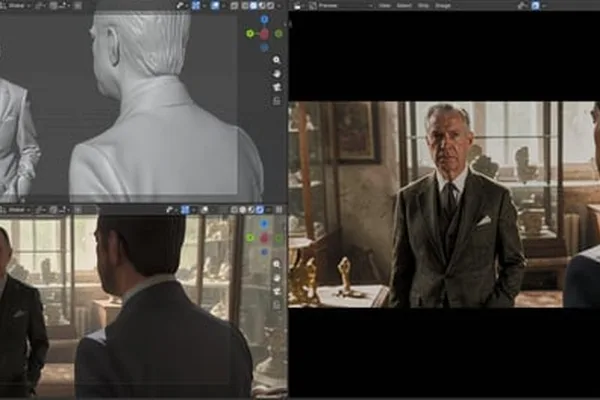Expand overlay options arrow in bottom viewport

click(212, 210)
